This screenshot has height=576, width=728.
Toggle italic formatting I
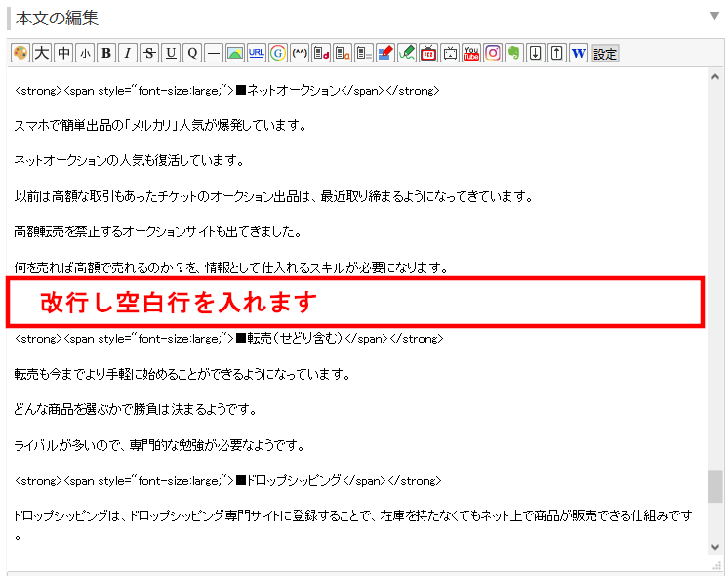(128, 53)
